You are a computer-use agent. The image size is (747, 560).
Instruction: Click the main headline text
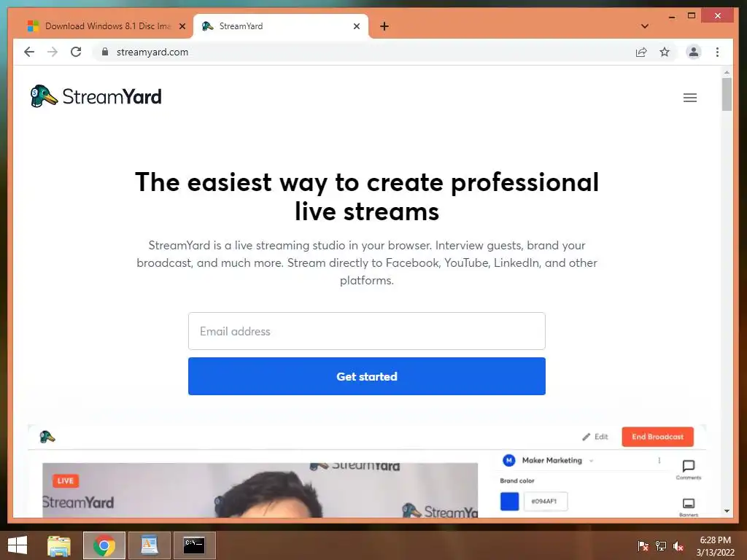[x=367, y=196]
